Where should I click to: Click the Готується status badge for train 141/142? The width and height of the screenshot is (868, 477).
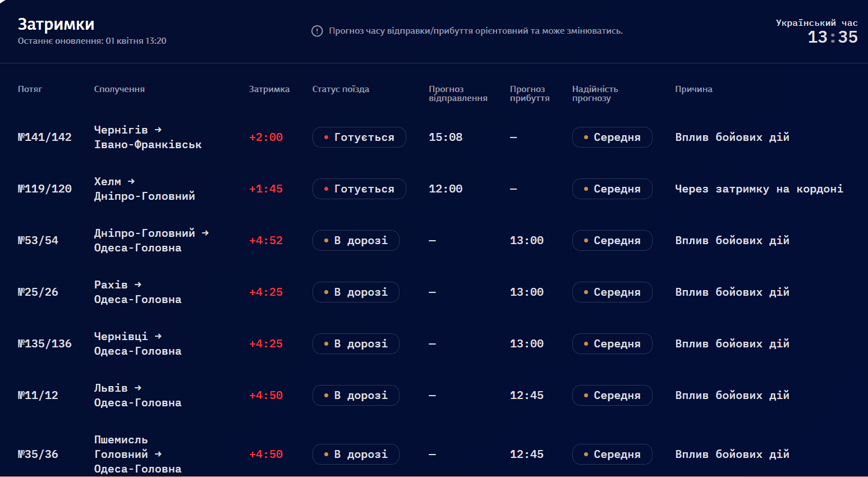(x=359, y=137)
